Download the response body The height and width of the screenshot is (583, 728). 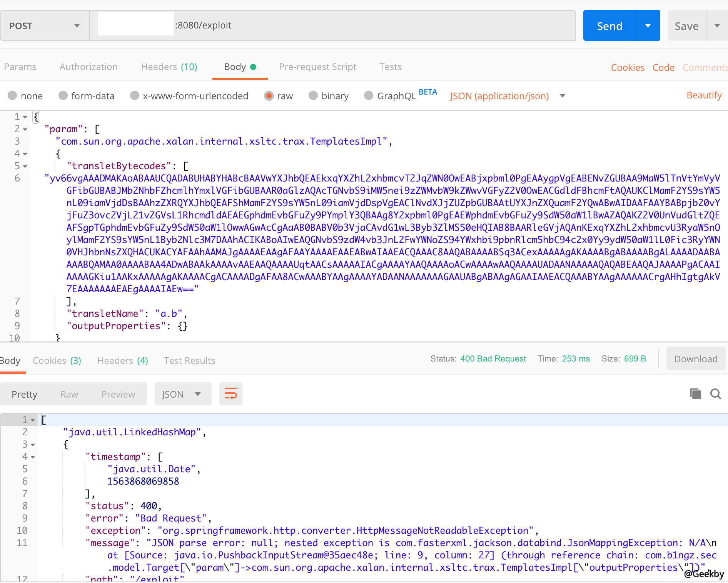coord(696,358)
